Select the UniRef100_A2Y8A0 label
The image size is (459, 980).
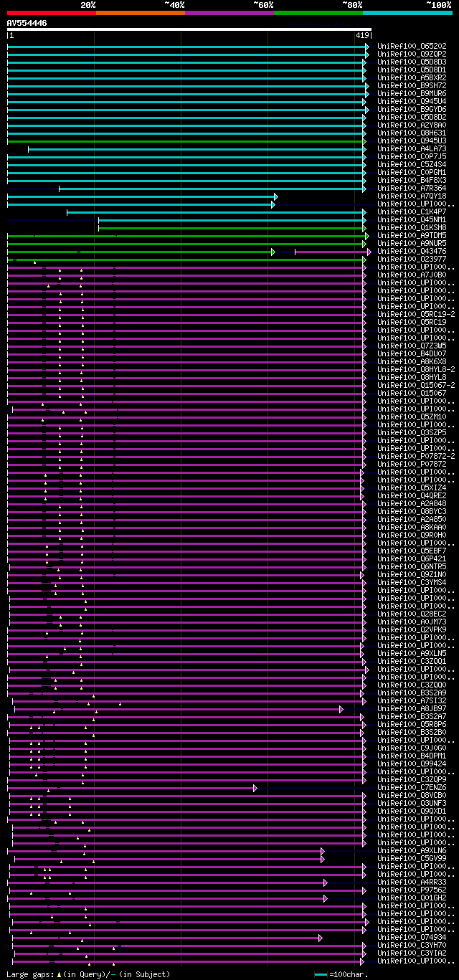[412, 125]
